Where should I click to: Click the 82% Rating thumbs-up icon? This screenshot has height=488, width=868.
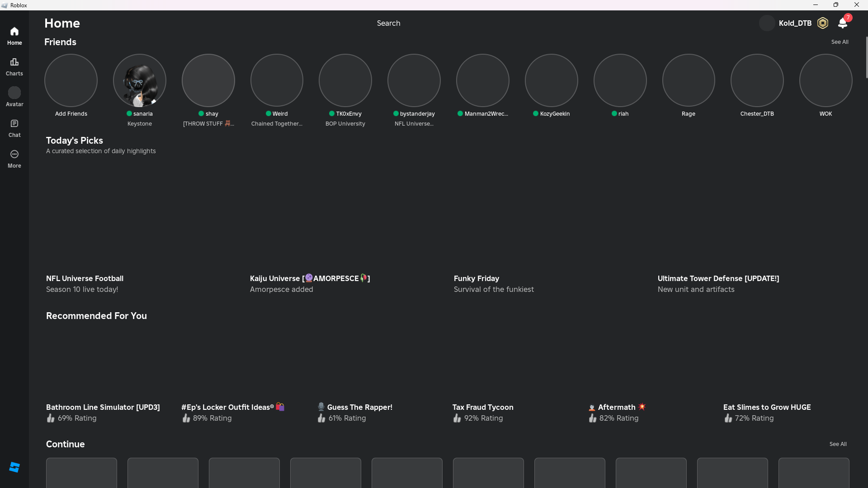tap(592, 418)
